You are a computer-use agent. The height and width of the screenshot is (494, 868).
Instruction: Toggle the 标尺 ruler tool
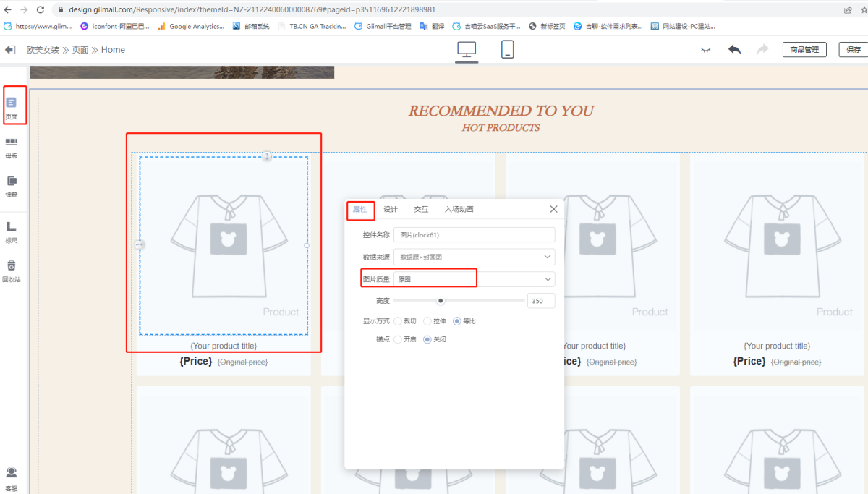(x=12, y=231)
